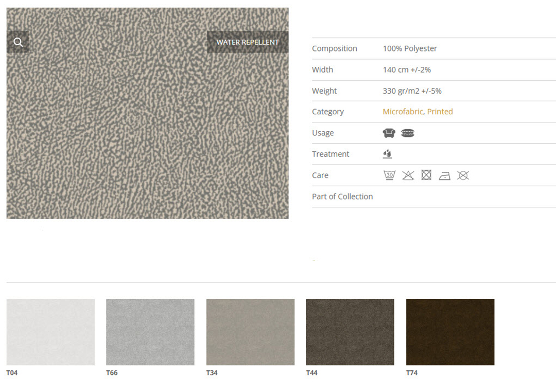Screen dimensions: 556x392
Task: Click the low-heat iron care icon
Action: [444, 176]
